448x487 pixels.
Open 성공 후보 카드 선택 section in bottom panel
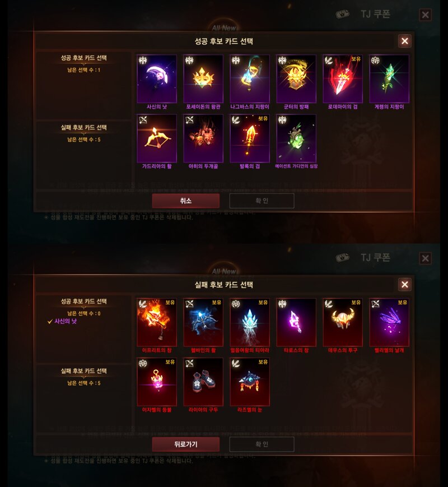[83, 302]
